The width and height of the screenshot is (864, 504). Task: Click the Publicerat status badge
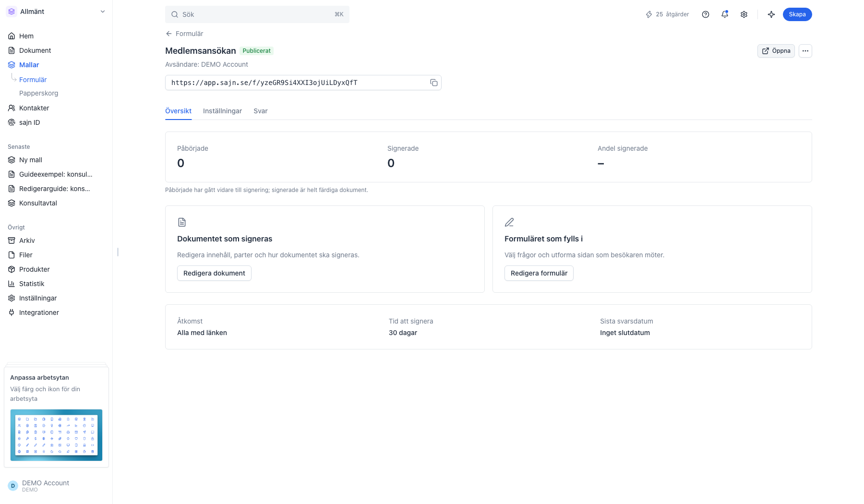[256, 51]
